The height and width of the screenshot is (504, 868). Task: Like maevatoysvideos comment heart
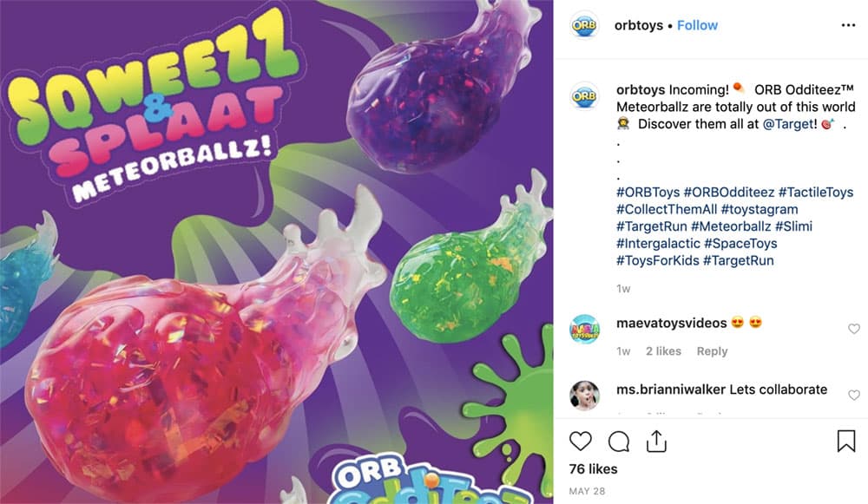[853, 329]
